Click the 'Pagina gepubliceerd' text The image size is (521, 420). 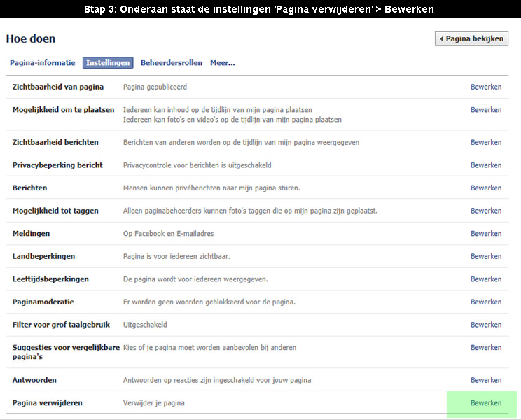point(155,87)
